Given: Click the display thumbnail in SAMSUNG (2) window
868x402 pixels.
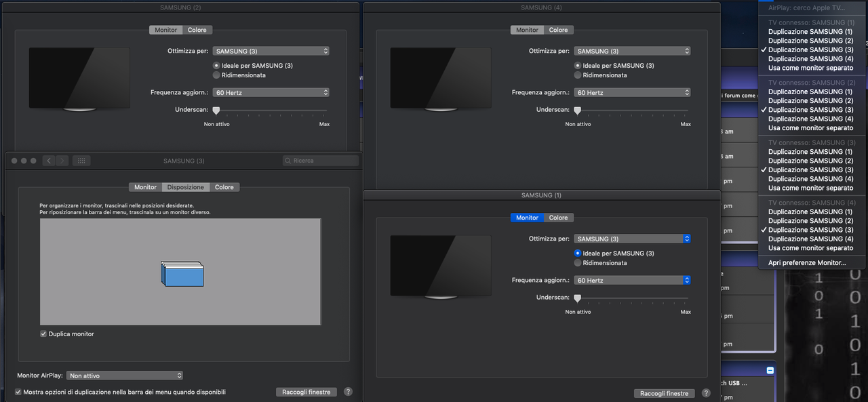Looking at the screenshot, I should [79, 79].
